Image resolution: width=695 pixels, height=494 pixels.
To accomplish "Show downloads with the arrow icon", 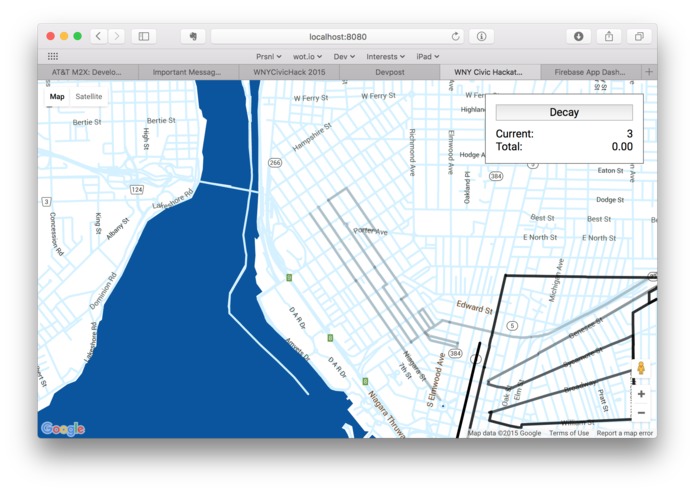I will click(578, 36).
